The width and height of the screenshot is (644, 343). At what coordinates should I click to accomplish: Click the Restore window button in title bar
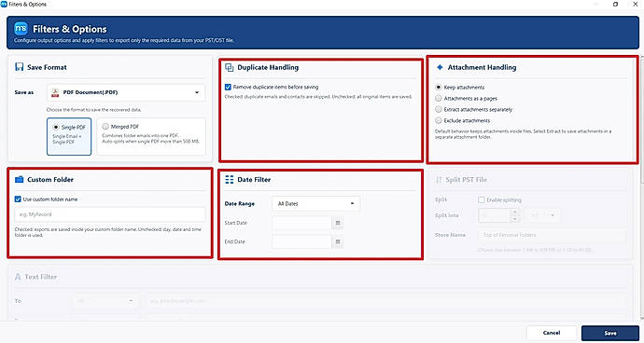[615, 4]
